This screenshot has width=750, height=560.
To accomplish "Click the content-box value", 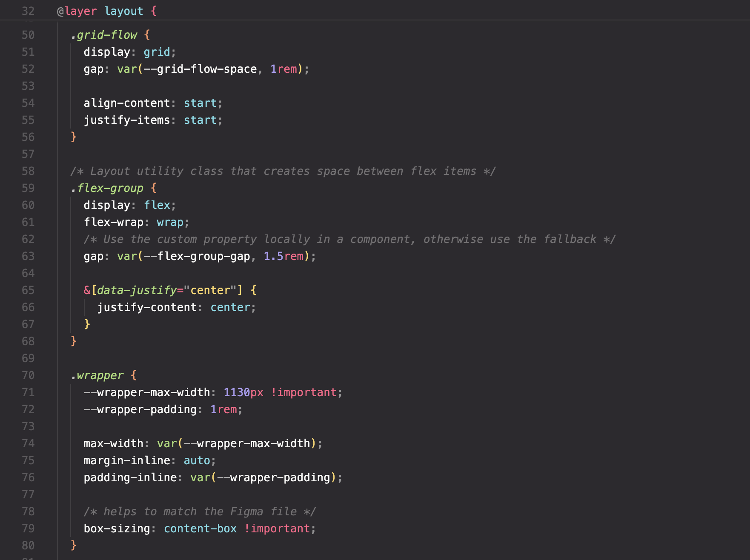I will tap(200, 529).
